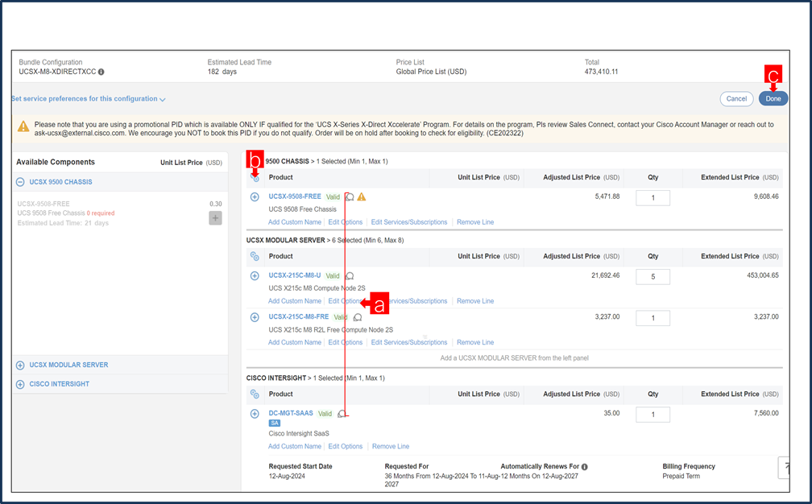Click extended price 9,608.46

click(x=766, y=196)
